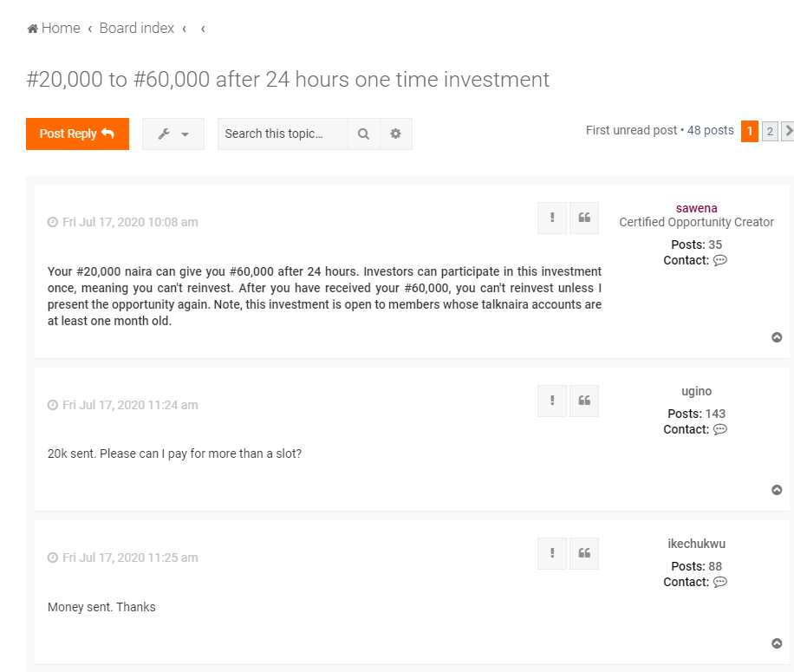Quote ugino's post
Image resolution: width=794 pixels, height=672 pixels.
[584, 401]
